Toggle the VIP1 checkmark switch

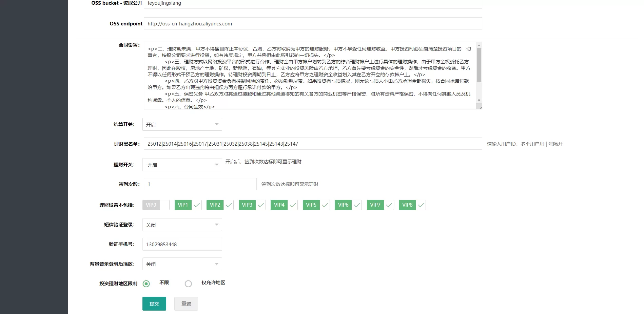click(x=196, y=205)
